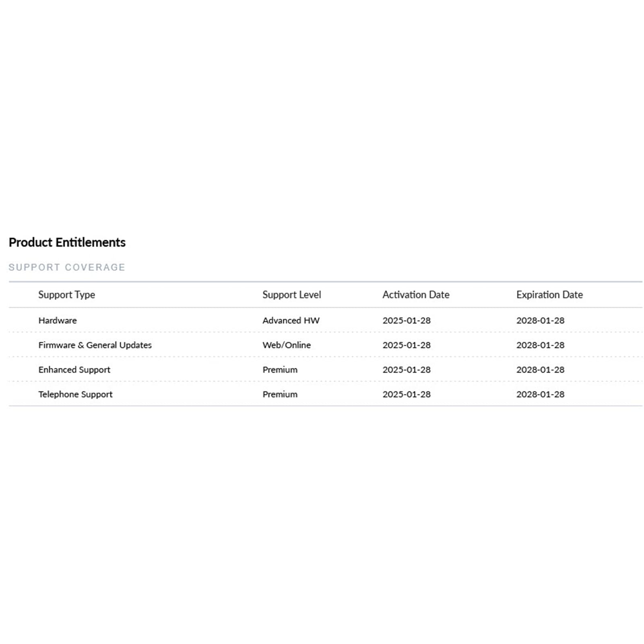Screen dimensions: 644x644
Task: Click Premium level for Telephone Support
Action: (280, 394)
